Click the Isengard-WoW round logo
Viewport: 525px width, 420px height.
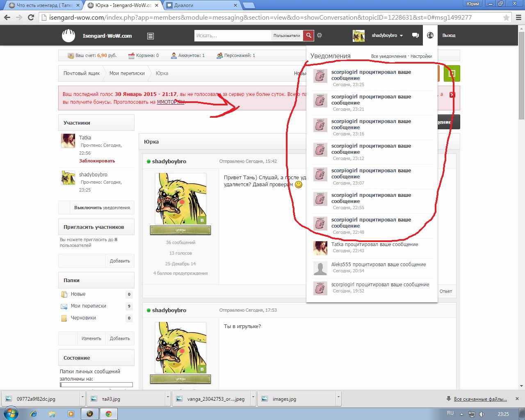tap(68, 36)
